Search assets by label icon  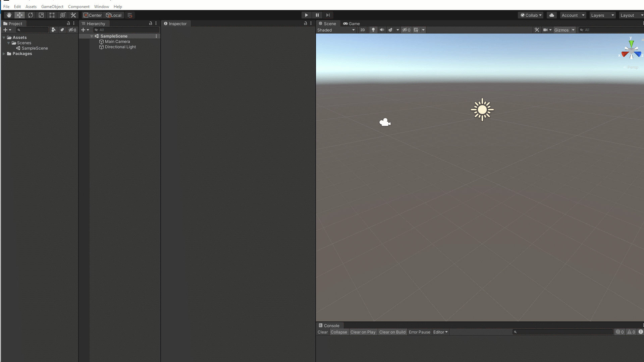click(x=62, y=30)
